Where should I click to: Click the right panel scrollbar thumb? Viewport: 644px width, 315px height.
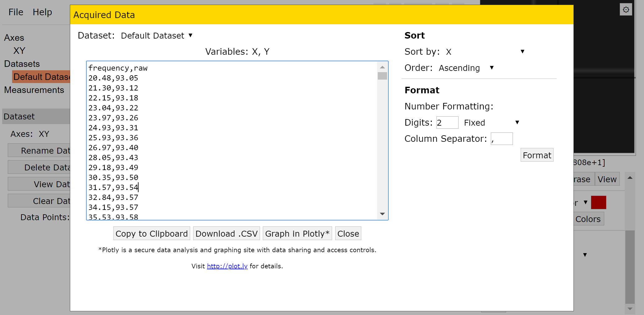coord(630,267)
